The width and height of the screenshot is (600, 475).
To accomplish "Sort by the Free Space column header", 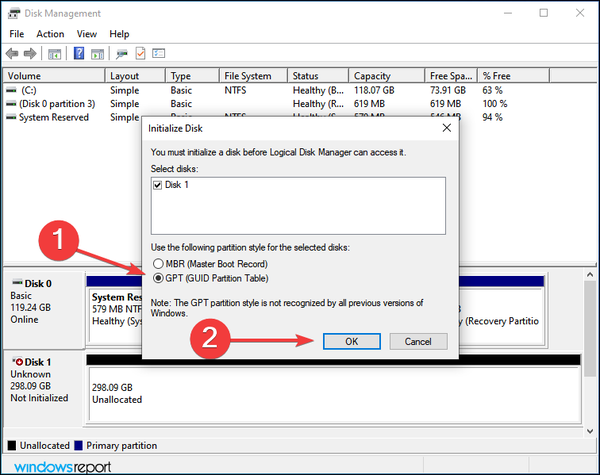I will pos(451,76).
